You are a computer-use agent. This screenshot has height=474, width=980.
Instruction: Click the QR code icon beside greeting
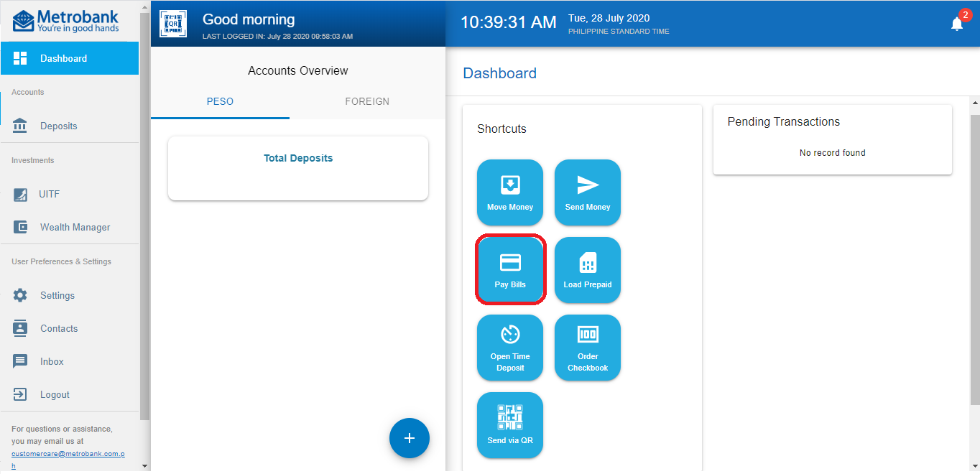[x=173, y=24]
